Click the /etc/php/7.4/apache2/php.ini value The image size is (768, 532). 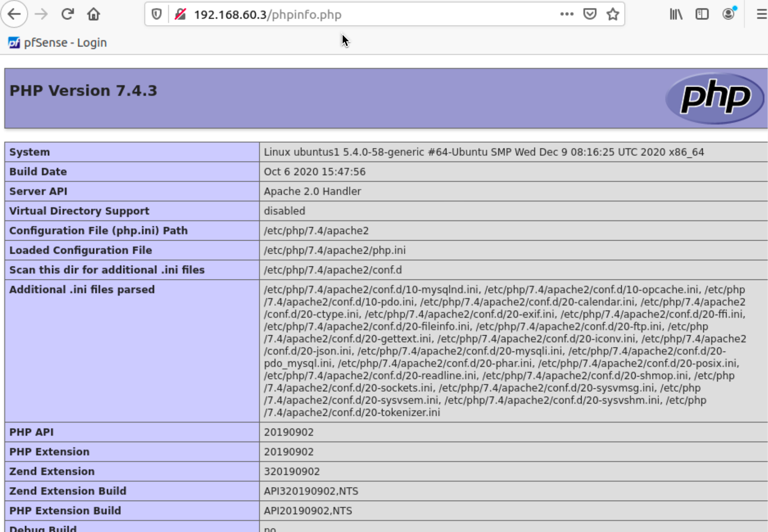[x=335, y=250]
